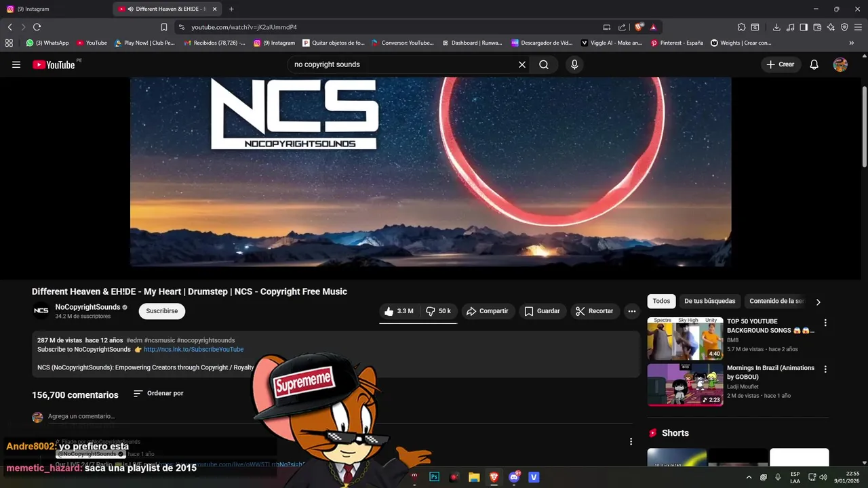Open the media control music note icon
The width and height of the screenshot is (868, 488).
790,27
